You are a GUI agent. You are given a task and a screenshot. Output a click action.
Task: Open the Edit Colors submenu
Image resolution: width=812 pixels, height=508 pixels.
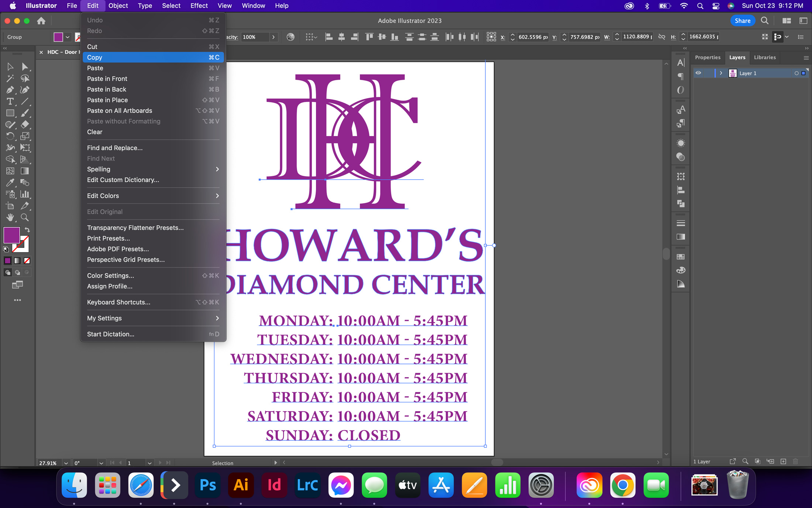[x=153, y=196]
